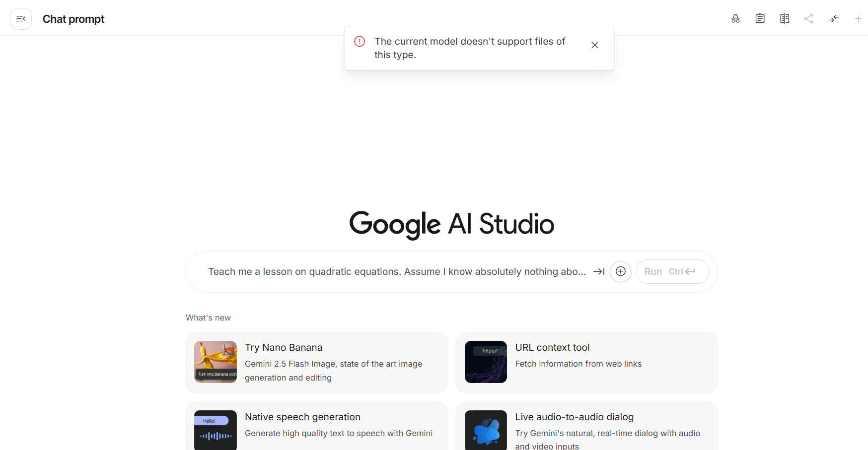868x450 pixels.
Task: Click the Chat prompt title
Action: click(x=73, y=19)
